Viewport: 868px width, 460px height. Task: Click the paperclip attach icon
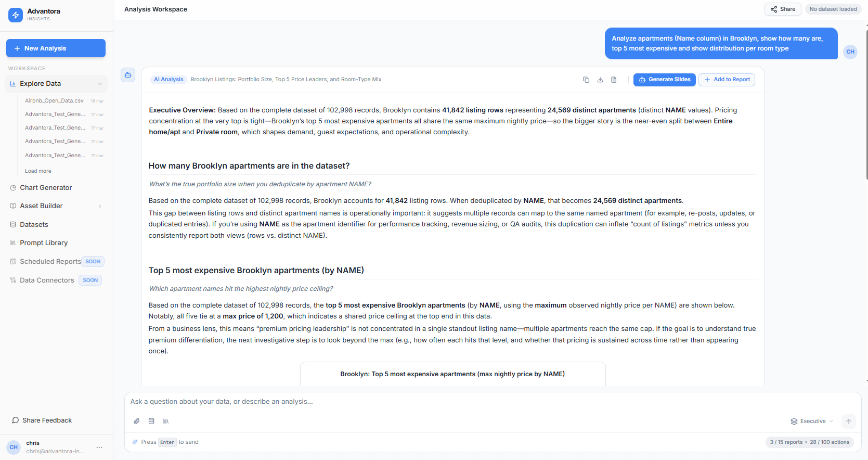[137, 421]
